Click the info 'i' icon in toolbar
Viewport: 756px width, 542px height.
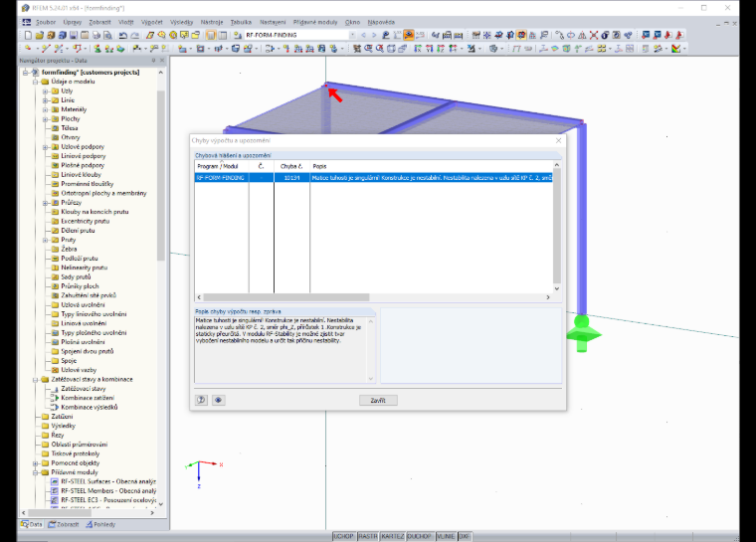pyautogui.click(x=605, y=35)
